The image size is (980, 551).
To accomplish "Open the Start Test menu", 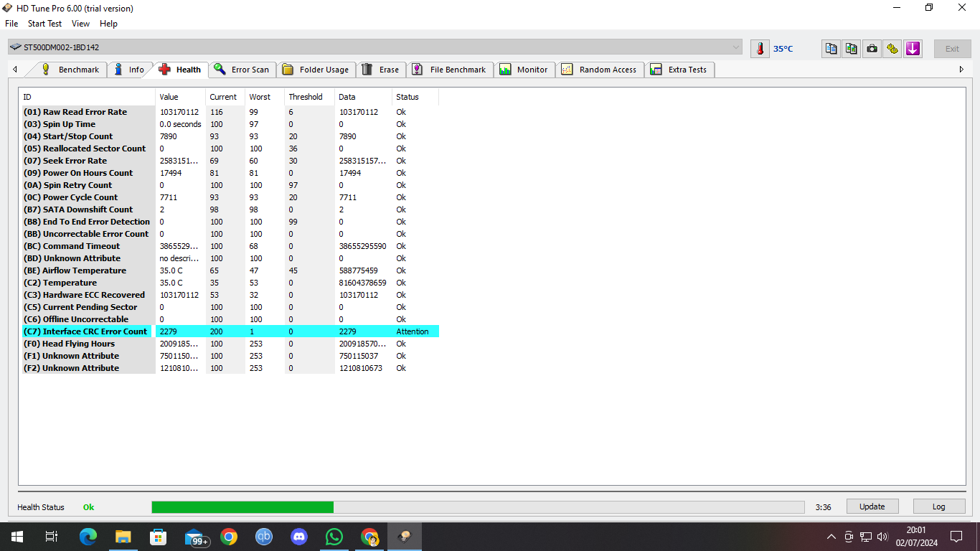I will point(44,24).
